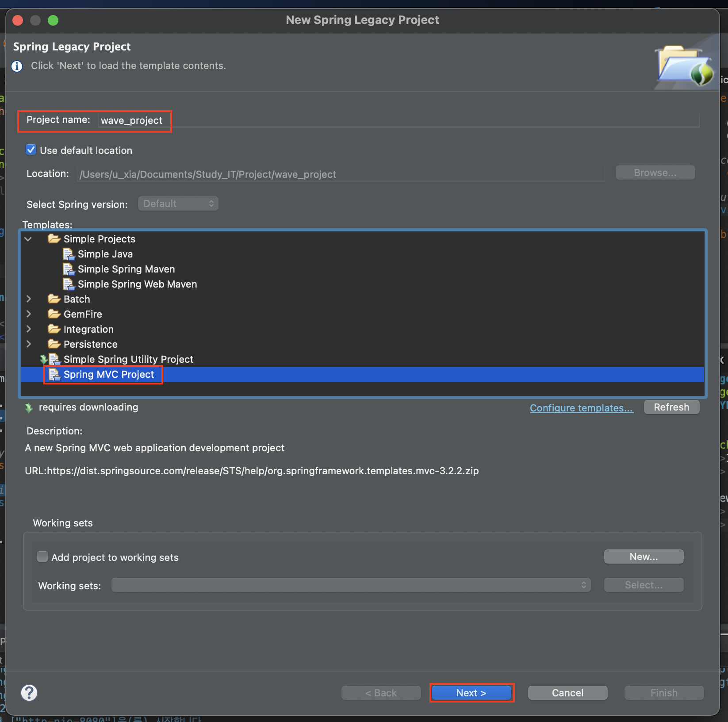Click the New... working set button
This screenshot has height=722, width=728.
644,557
